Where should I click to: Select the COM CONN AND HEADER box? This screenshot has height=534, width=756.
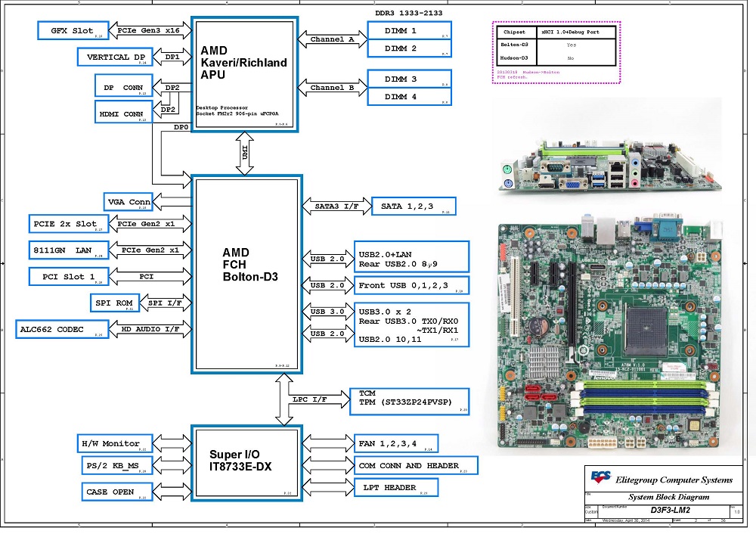[416, 465]
